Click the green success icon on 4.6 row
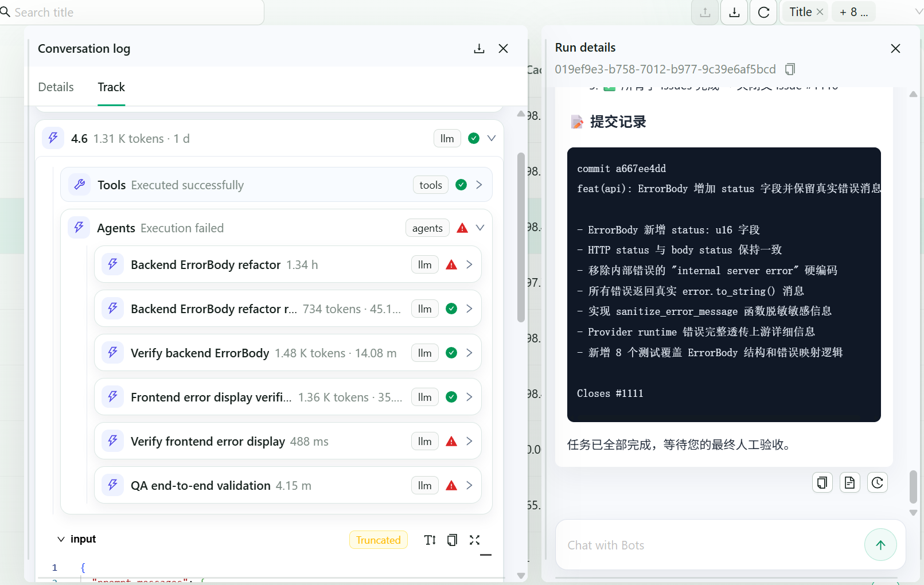The height and width of the screenshot is (585, 924). [474, 138]
